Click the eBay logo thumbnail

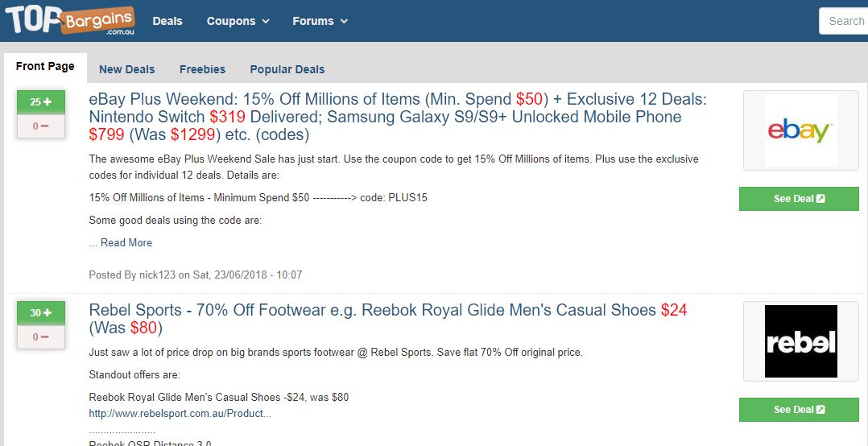[800, 130]
